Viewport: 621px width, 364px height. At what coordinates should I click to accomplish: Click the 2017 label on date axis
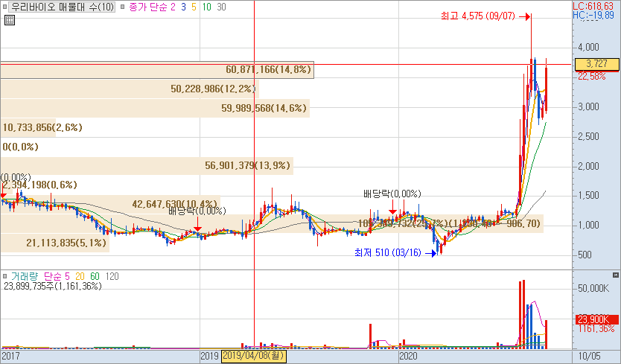(10, 356)
